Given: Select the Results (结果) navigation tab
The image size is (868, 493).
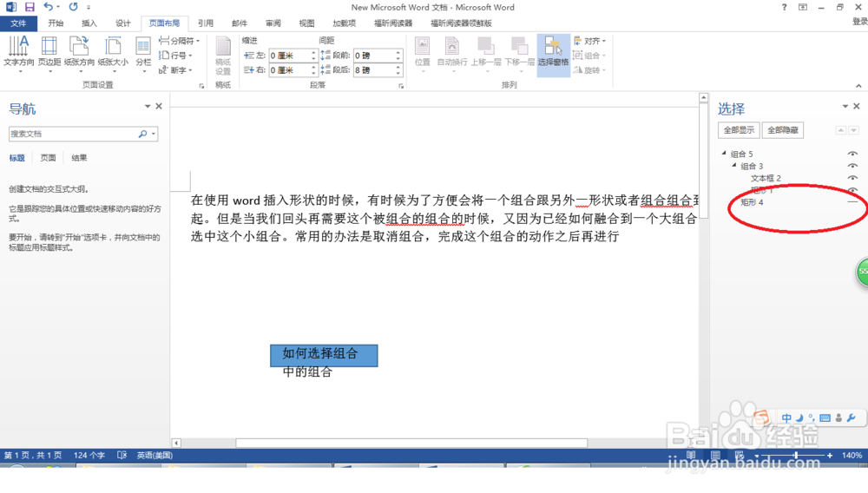Looking at the screenshot, I should coord(79,158).
